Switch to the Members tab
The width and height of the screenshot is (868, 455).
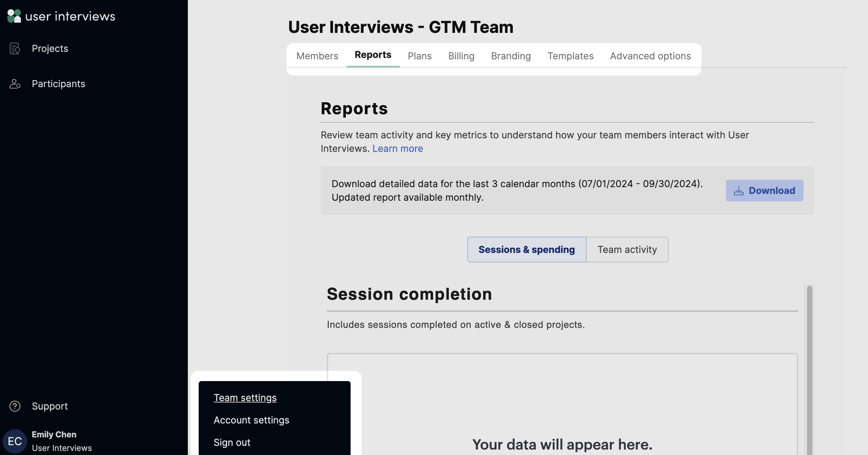pos(317,56)
